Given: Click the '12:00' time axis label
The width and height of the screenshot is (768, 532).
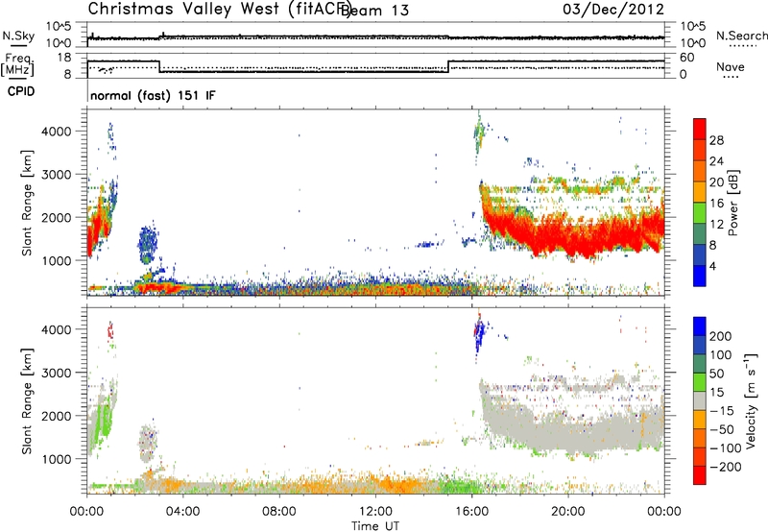Looking at the screenshot, I should click(375, 512).
